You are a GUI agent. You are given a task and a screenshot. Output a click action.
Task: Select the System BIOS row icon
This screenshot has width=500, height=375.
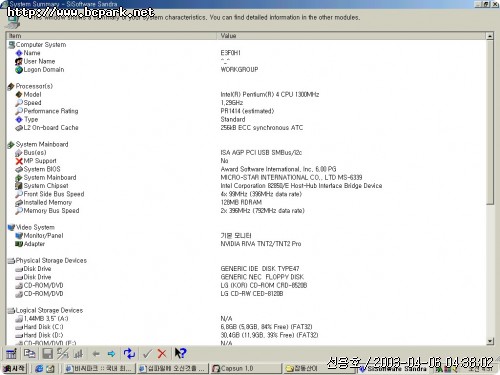coord(19,169)
